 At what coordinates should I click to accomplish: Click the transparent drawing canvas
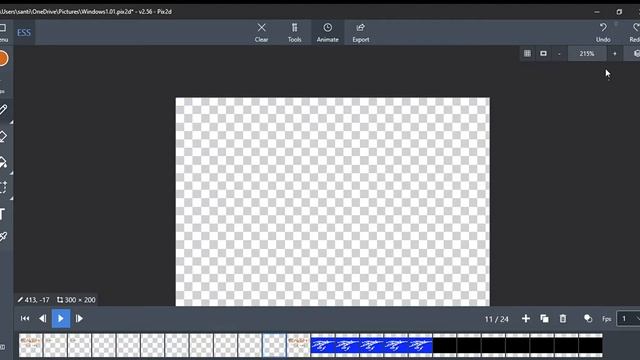[x=333, y=202]
